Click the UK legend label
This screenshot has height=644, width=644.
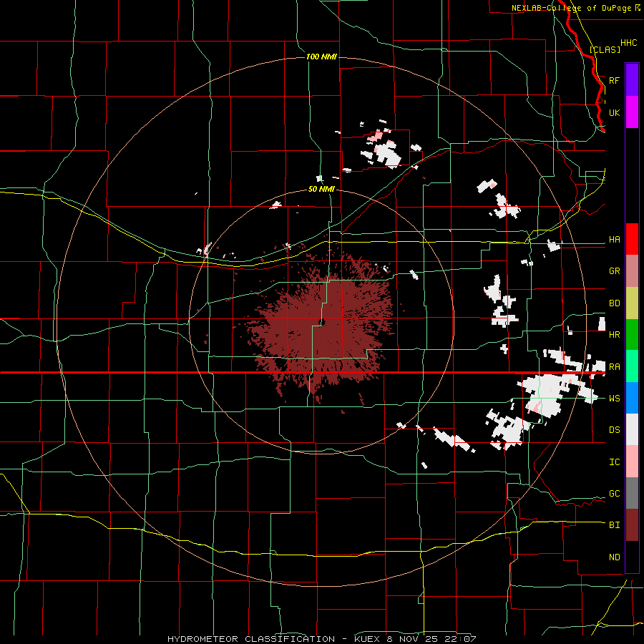[x=614, y=112]
